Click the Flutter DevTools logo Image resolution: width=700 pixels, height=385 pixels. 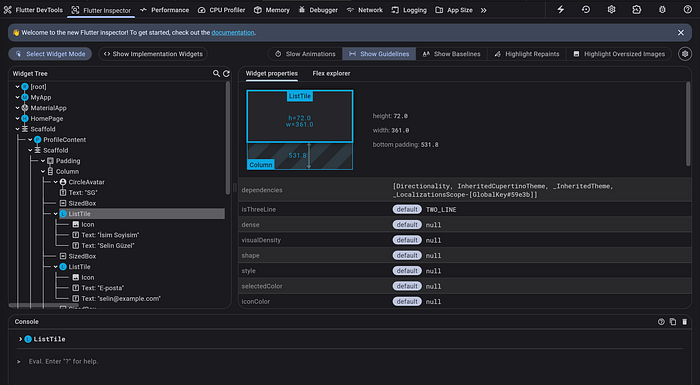pos(7,10)
